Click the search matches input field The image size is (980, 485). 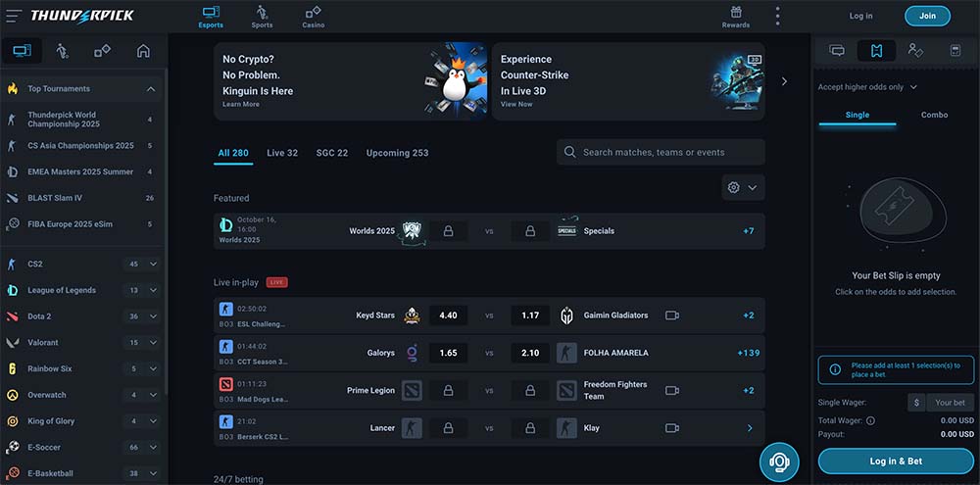coord(661,153)
